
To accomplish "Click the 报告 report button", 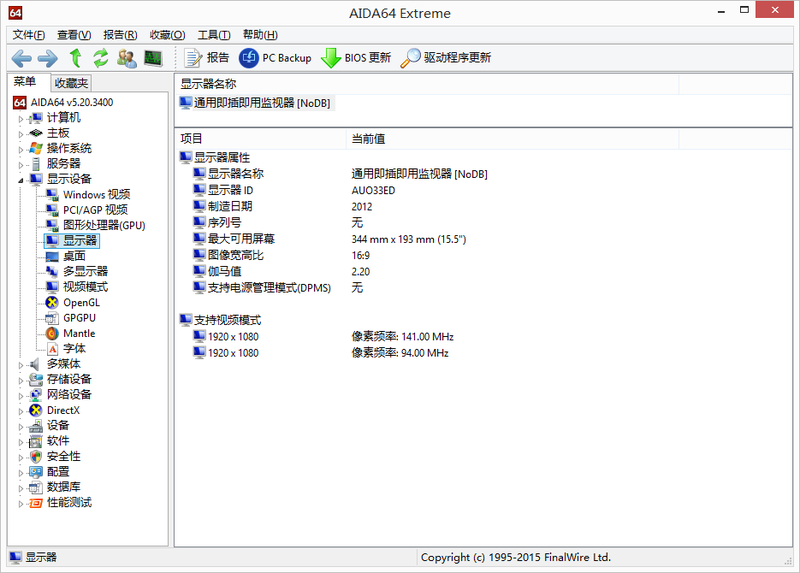I will coord(207,58).
